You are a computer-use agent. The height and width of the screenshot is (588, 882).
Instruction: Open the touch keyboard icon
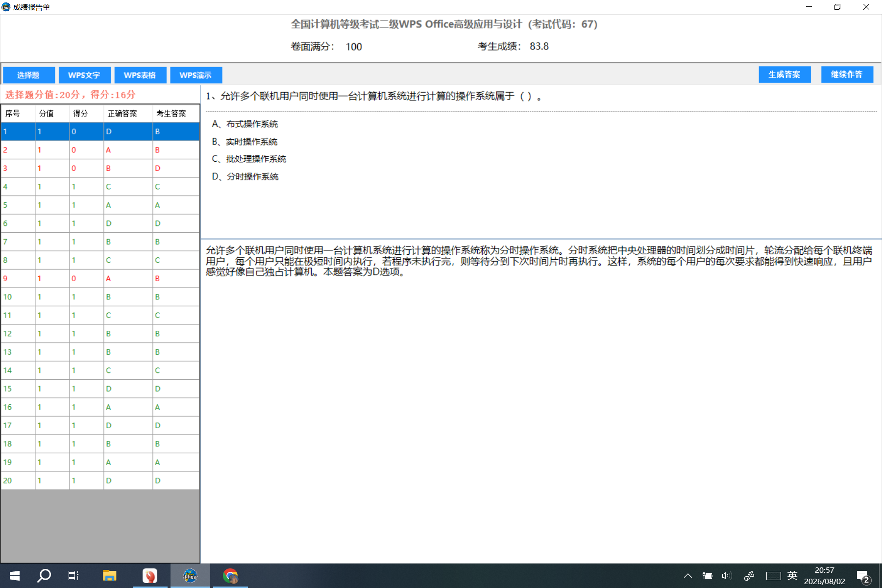774,576
